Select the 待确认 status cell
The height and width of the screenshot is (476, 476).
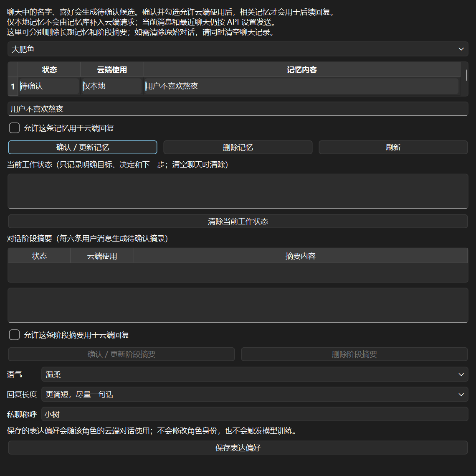(x=49, y=86)
